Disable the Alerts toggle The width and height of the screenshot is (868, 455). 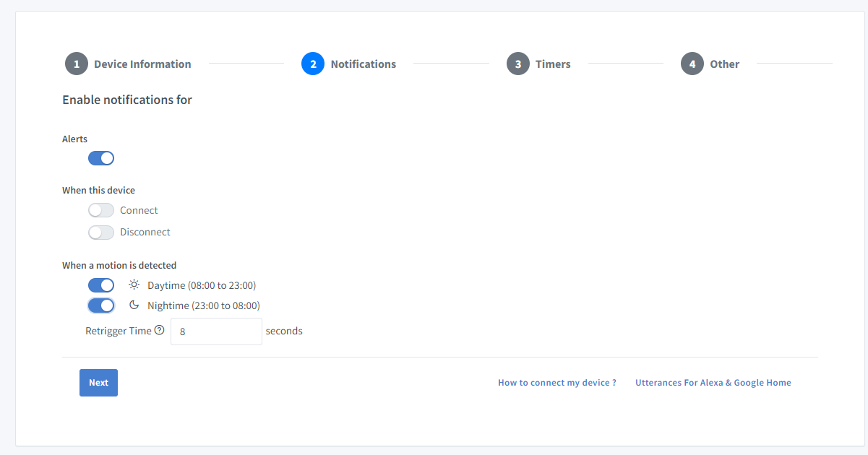click(x=101, y=158)
